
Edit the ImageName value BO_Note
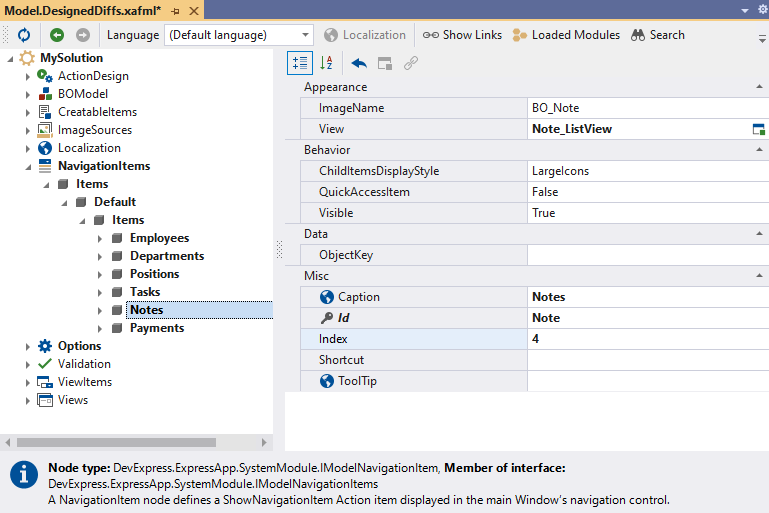coord(647,108)
